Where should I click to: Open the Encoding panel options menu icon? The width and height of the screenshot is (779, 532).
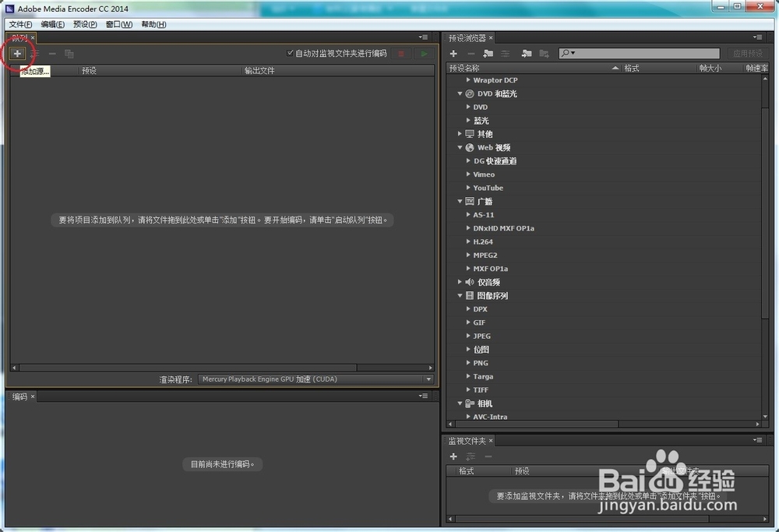423,396
